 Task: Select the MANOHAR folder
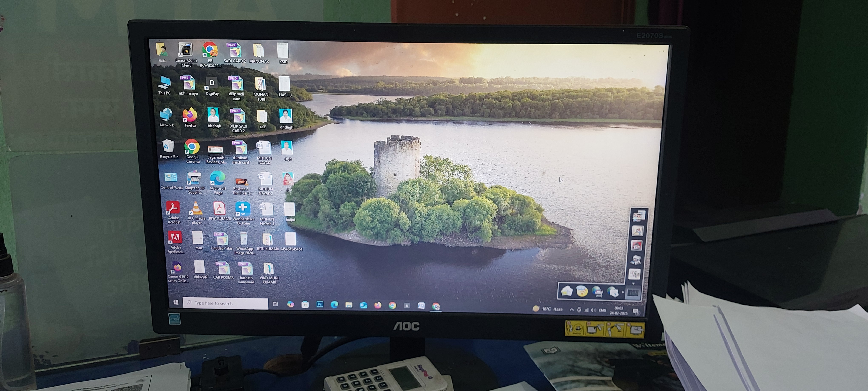coord(259,54)
